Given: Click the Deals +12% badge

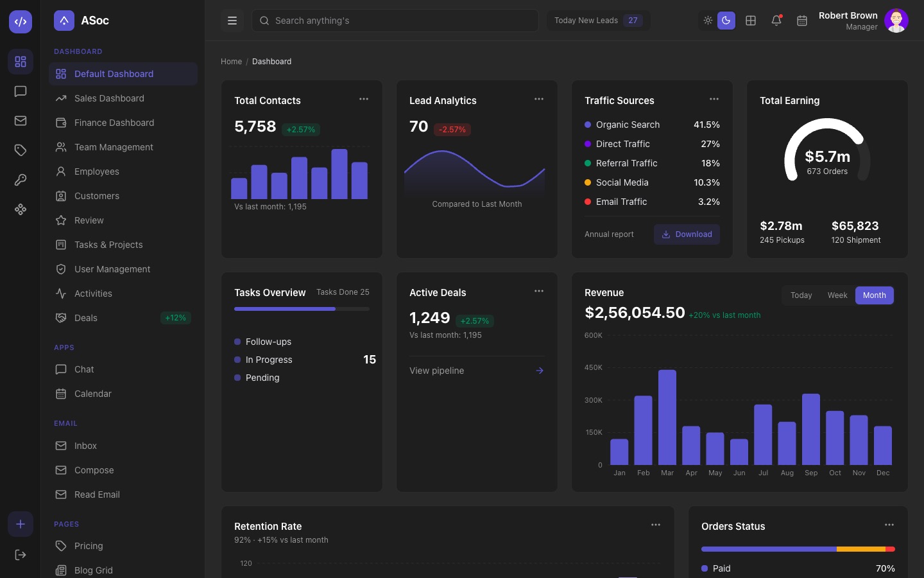Looking at the screenshot, I should click(x=175, y=318).
